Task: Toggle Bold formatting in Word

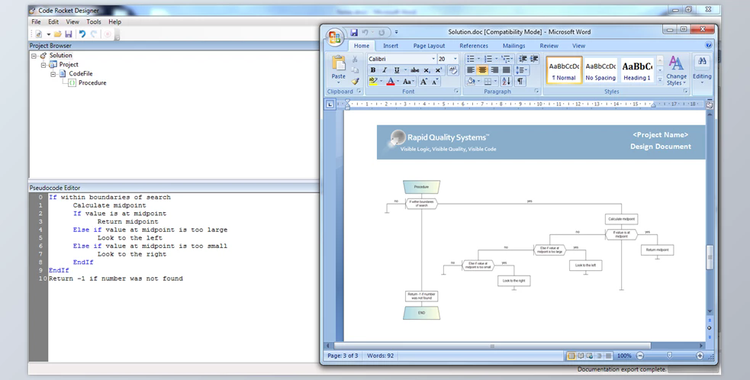Action: 373,70
